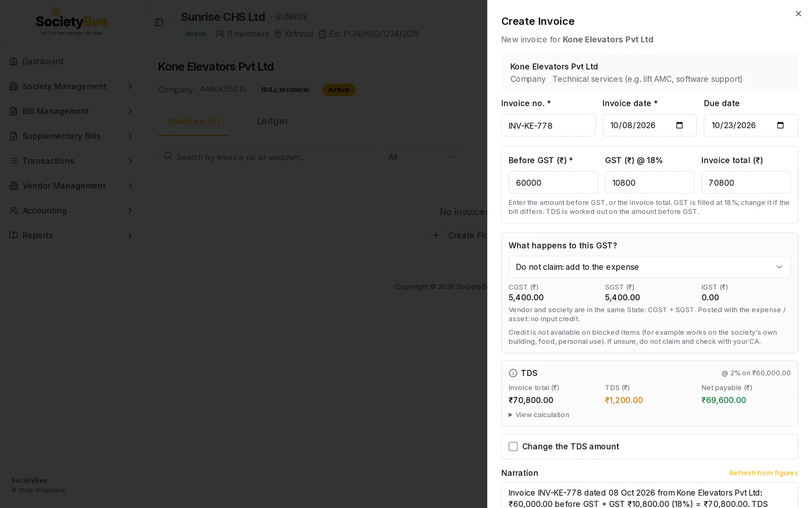812x508 pixels.
Task: Close the Create Invoice panel
Action: pos(798,14)
